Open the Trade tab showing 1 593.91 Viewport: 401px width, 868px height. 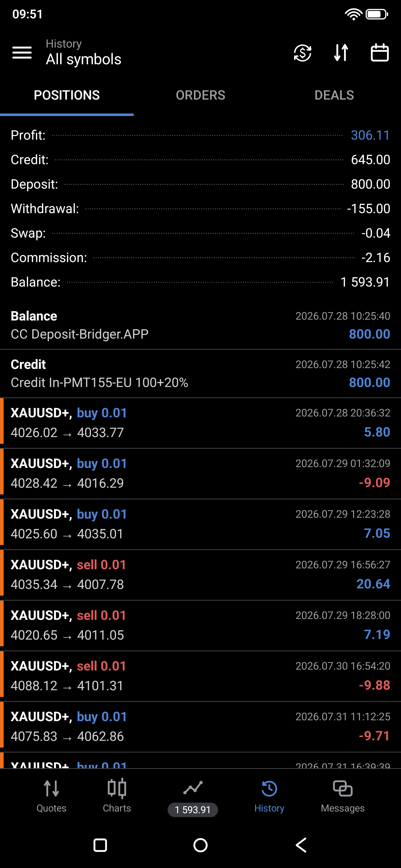pos(193,798)
